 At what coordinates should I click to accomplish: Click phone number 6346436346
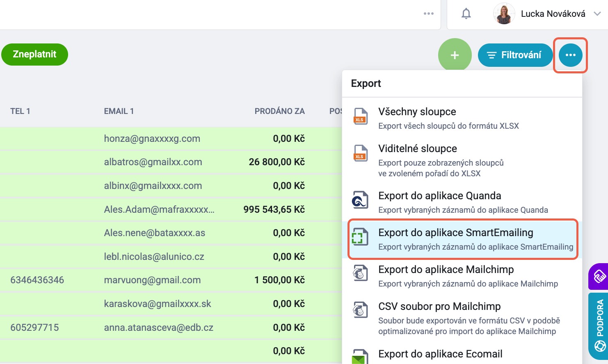(37, 280)
